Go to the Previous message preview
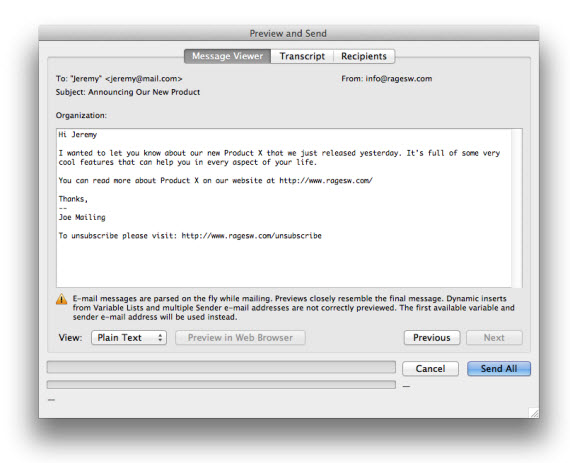570x463 pixels. (432, 338)
